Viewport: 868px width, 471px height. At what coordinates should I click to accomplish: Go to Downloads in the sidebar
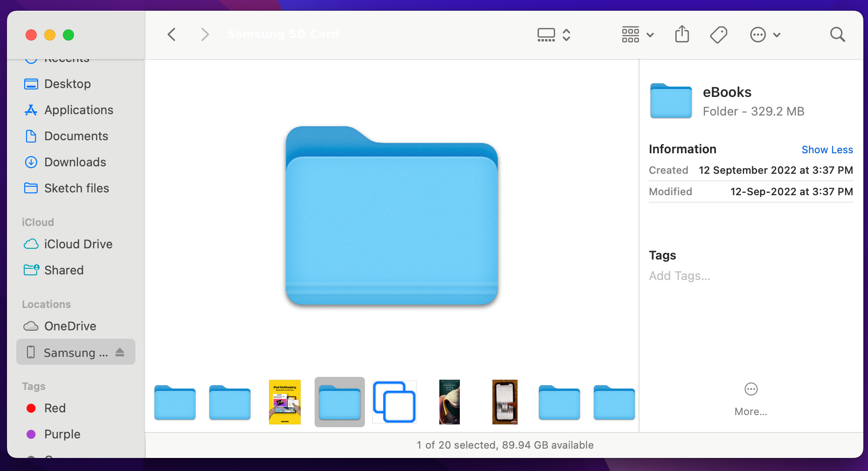tap(76, 162)
